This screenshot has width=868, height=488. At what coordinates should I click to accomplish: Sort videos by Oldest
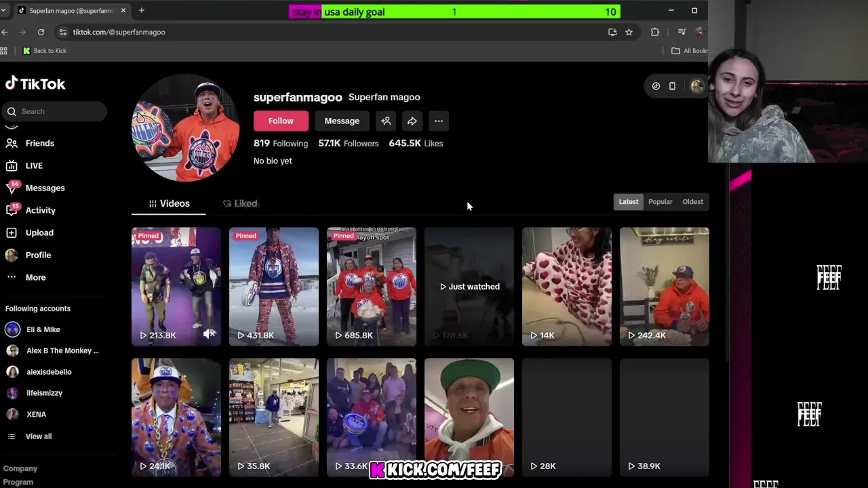click(x=692, y=201)
